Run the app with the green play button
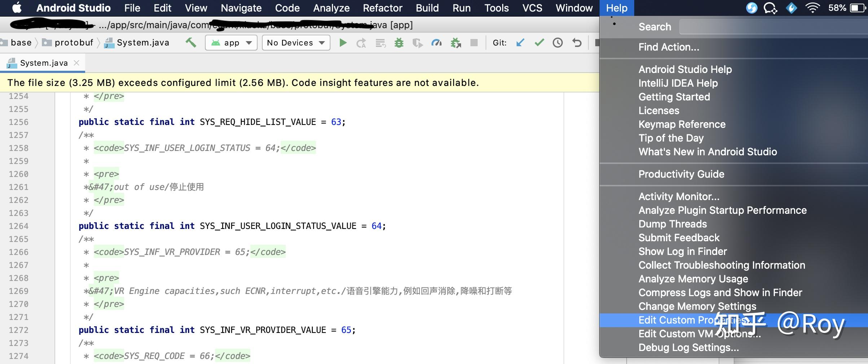 pyautogui.click(x=343, y=42)
